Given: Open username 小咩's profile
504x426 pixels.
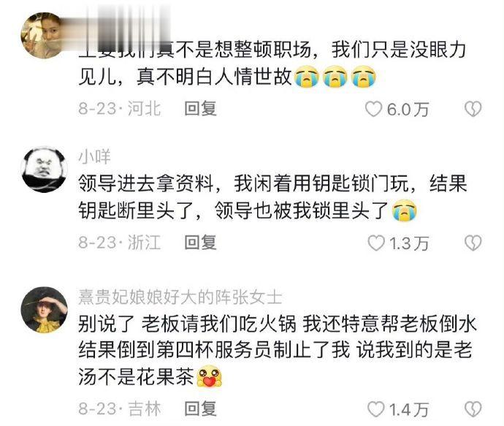Looking at the screenshot, I should [x=94, y=156].
